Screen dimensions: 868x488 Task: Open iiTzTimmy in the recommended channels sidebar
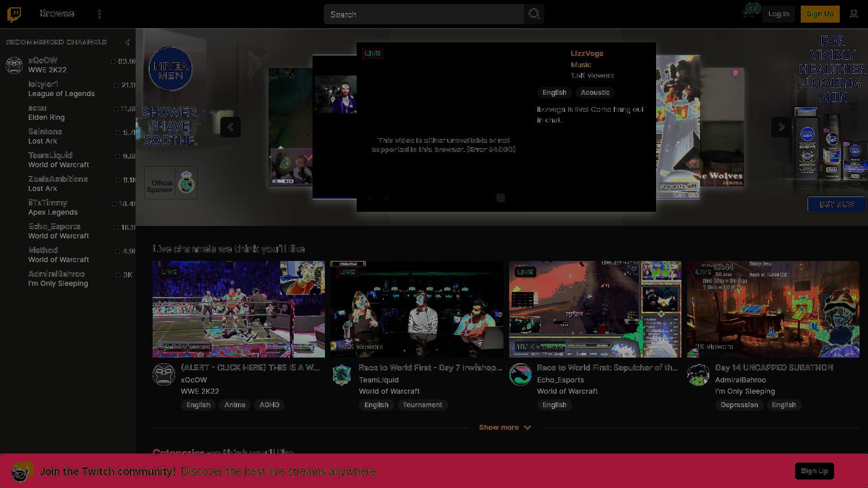pos(68,207)
